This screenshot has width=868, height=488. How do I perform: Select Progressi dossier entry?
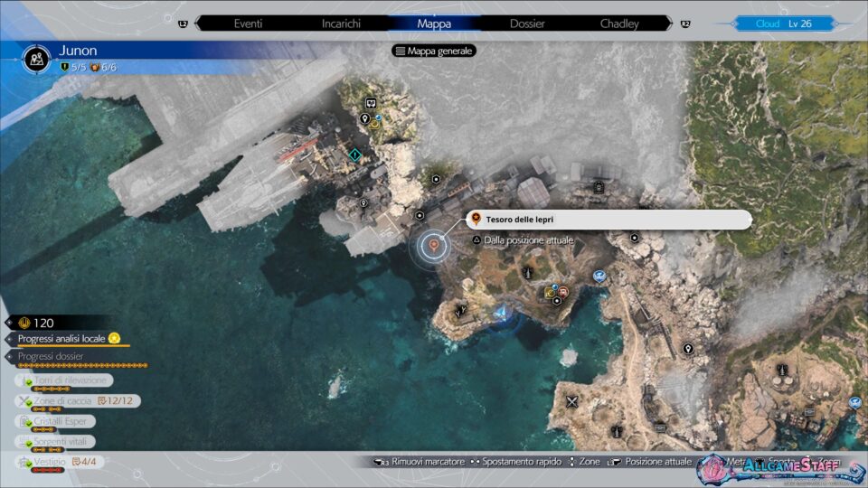click(x=51, y=356)
